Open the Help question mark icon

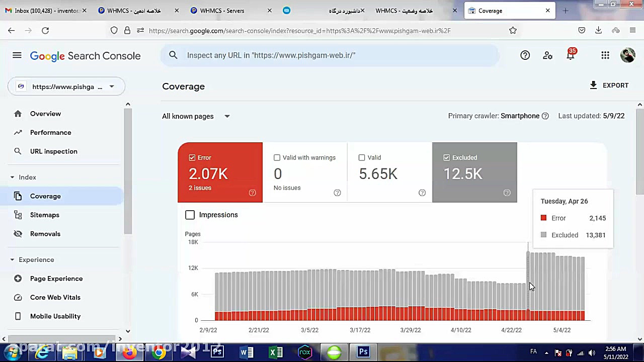click(x=525, y=55)
